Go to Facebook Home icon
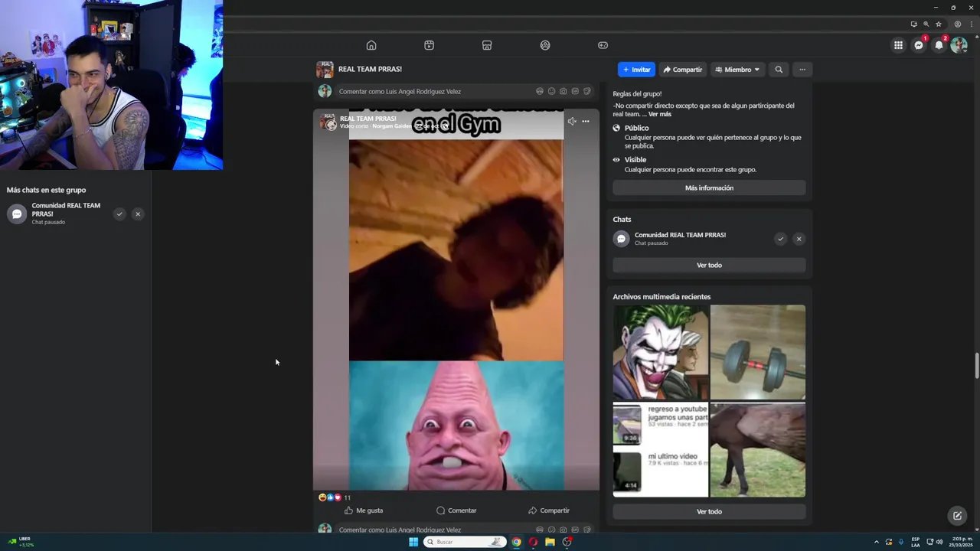The height and width of the screenshot is (551, 980). coord(371,45)
